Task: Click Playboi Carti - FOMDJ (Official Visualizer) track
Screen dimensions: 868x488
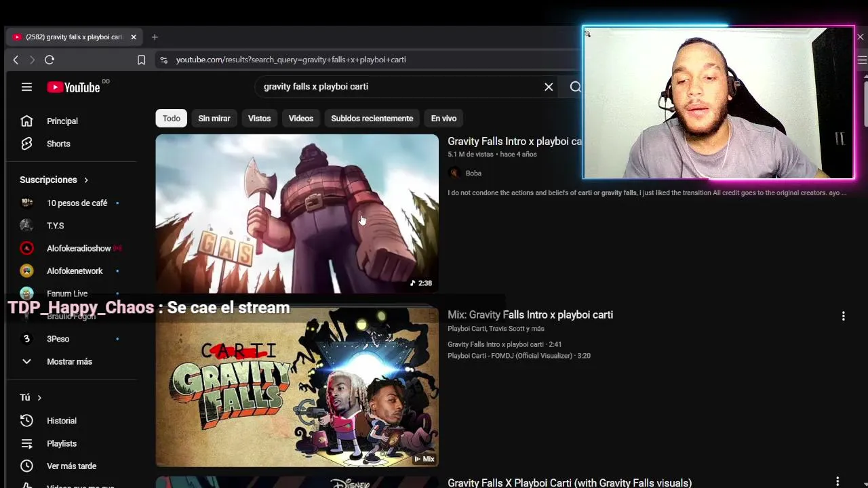Action: coord(519,355)
